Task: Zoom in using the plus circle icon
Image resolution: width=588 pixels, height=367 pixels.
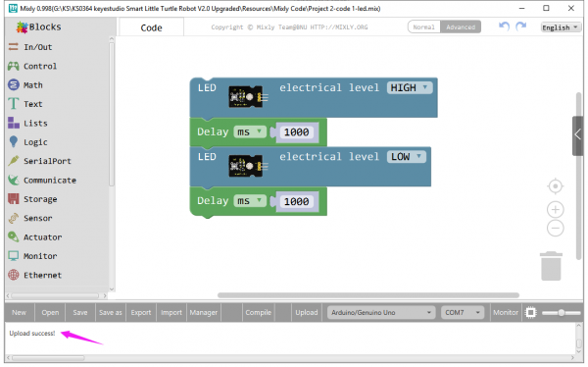Action: click(555, 210)
